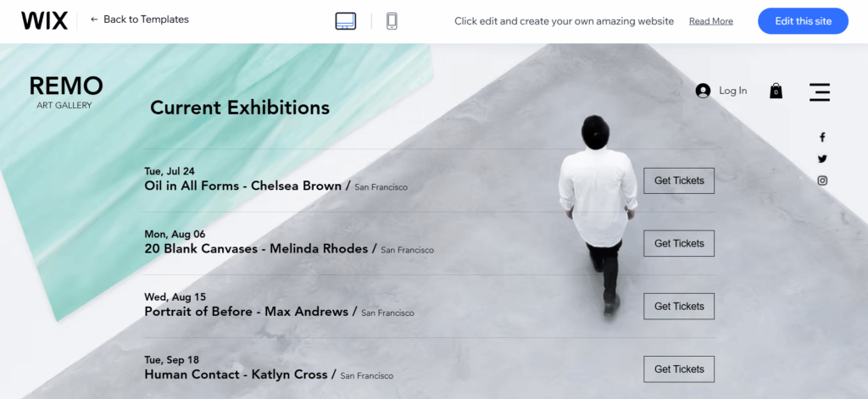
Task: Open the shopping bag cart
Action: 776,91
